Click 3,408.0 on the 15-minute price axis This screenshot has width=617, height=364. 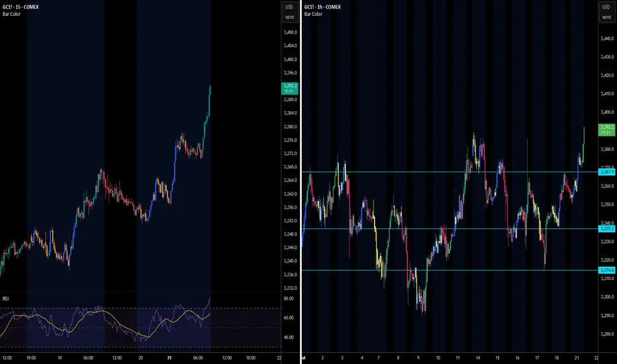point(291,32)
